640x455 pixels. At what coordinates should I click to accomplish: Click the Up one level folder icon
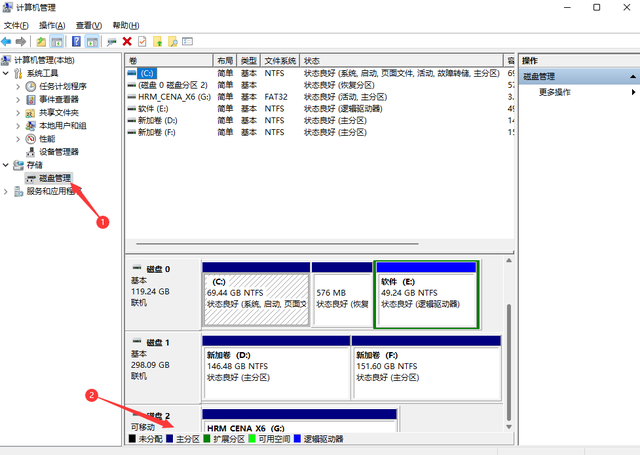pyautogui.click(x=41, y=42)
